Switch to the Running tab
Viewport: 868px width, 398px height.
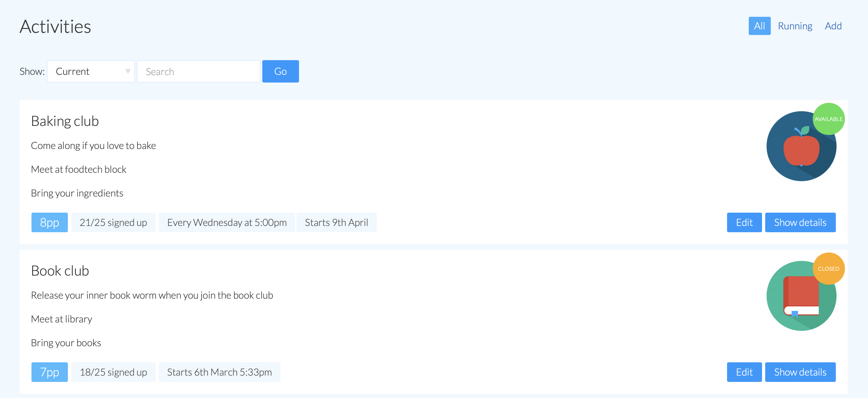tap(795, 26)
